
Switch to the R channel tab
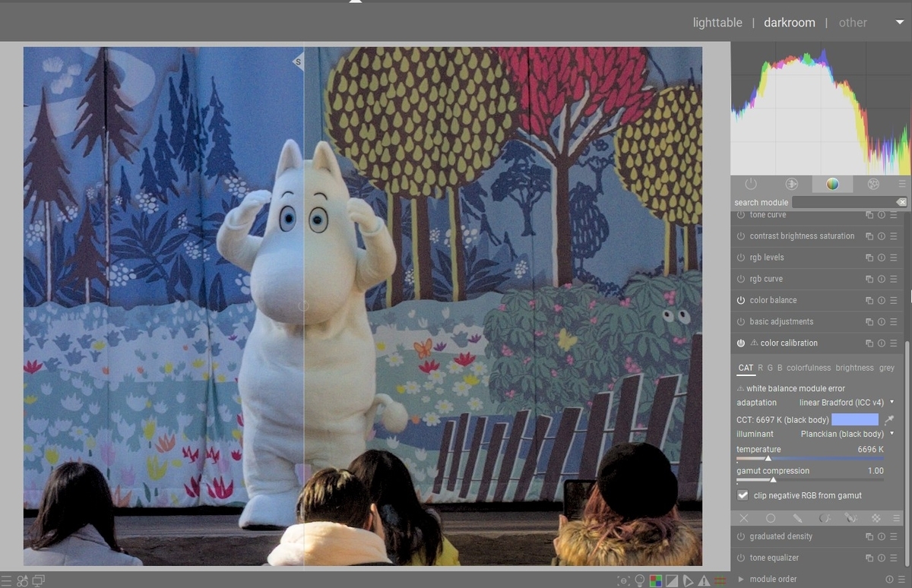pos(761,368)
